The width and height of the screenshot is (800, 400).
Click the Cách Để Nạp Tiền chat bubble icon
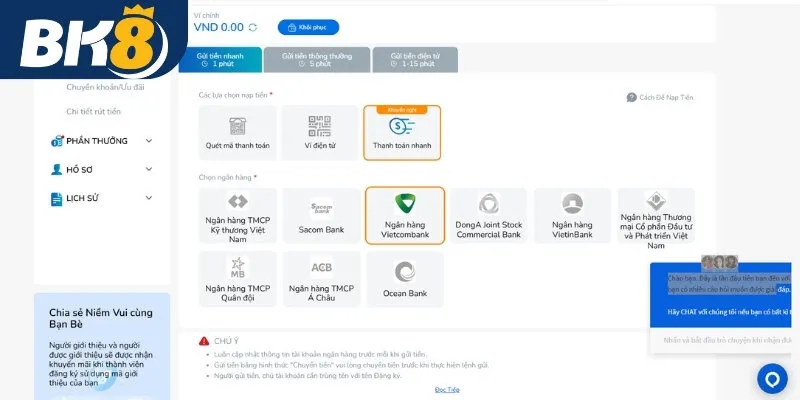pos(632,97)
